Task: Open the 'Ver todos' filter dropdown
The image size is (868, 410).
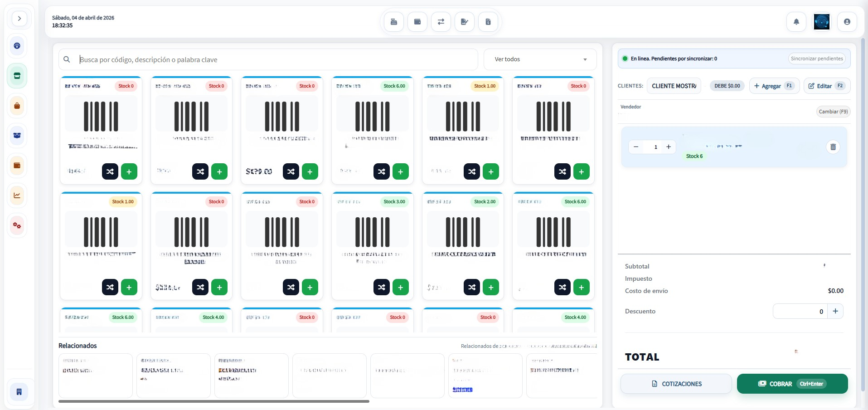Action: pos(539,59)
